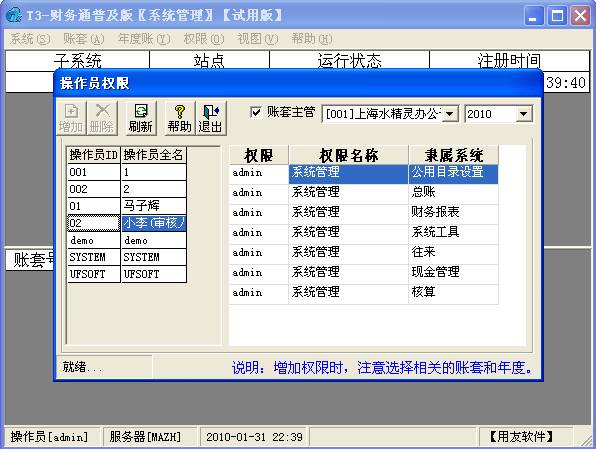The height and width of the screenshot is (449, 596).
Task: Open the 系统(S) menu
Action: (x=30, y=39)
